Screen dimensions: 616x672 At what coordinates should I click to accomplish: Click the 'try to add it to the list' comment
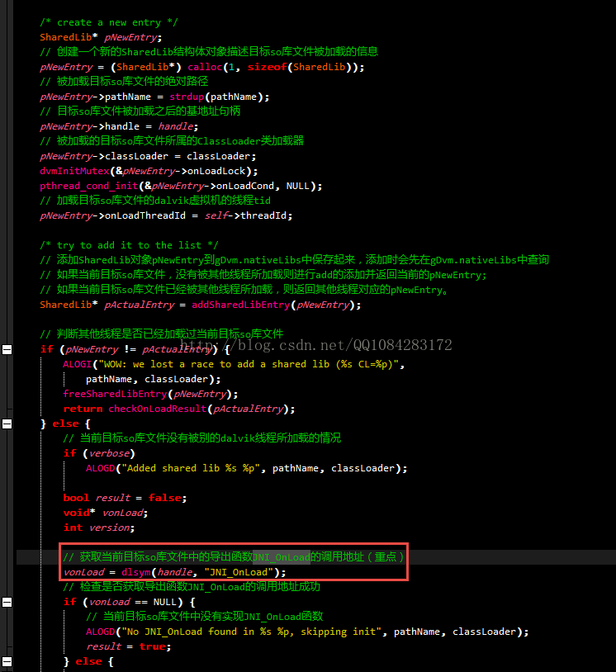[x=129, y=245]
